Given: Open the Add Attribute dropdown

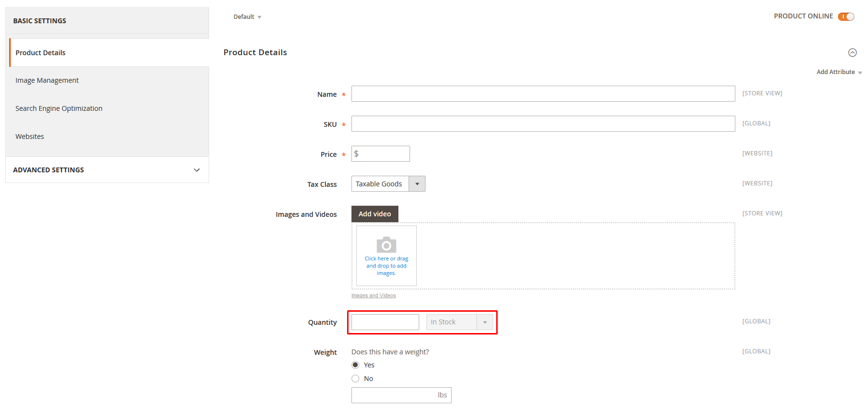Looking at the screenshot, I should coord(838,72).
